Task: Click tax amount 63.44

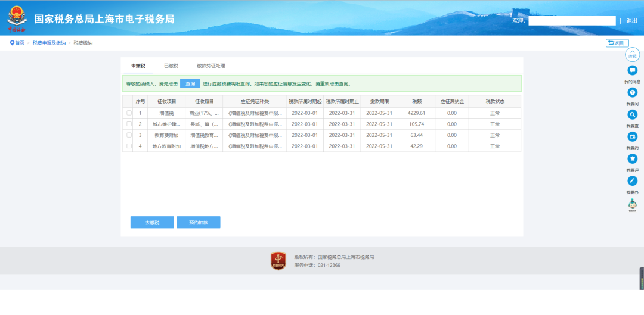Action: coord(416,135)
